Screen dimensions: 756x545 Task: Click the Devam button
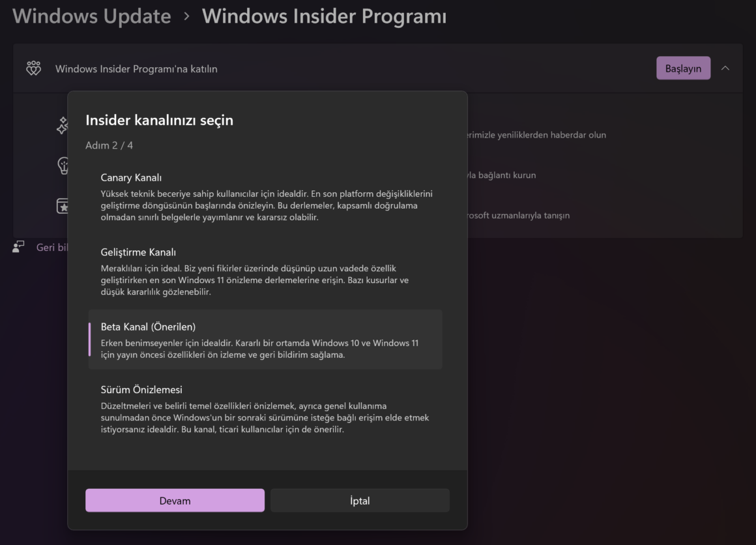point(175,501)
